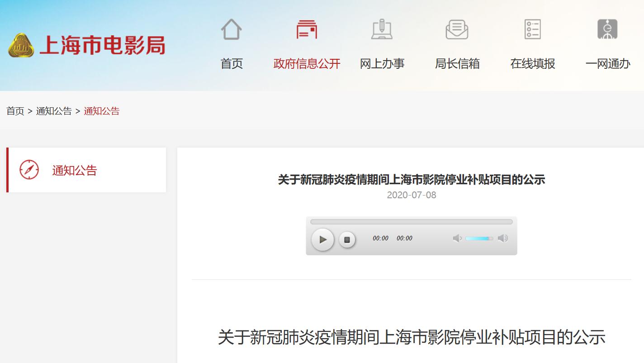Viewport: 644px width, 363px height.
Task: Click the audio elapsed time 00:00
Action: pyautogui.click(x=380, y=238)
